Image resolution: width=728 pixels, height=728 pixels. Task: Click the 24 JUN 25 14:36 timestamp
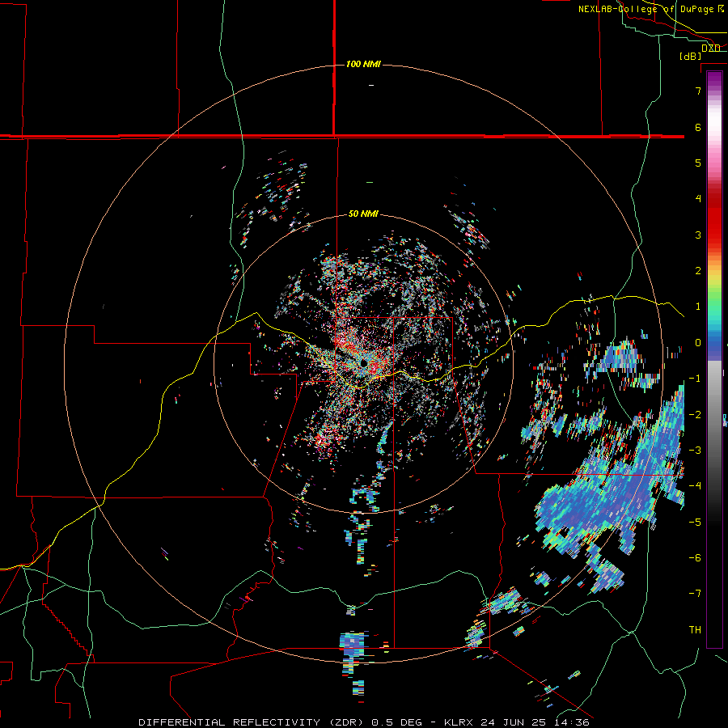pyautogui.click(x=535, y=722)
